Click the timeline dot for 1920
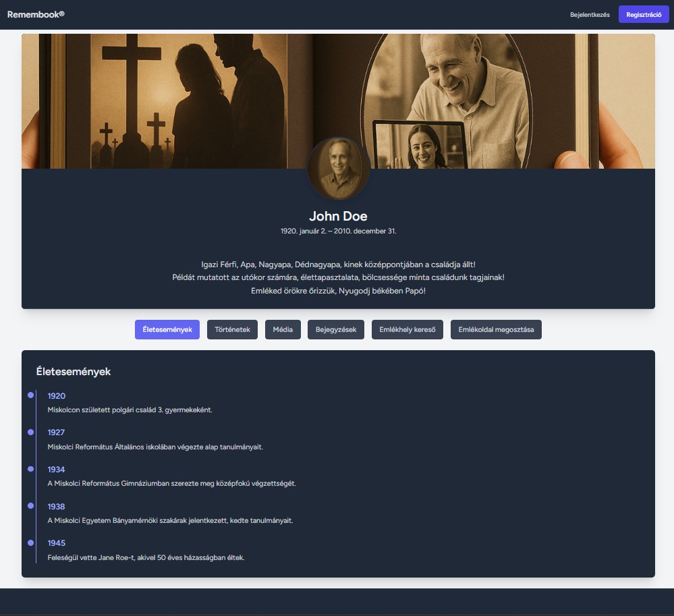Screen dimensions: 674x616 click(31, 395)
